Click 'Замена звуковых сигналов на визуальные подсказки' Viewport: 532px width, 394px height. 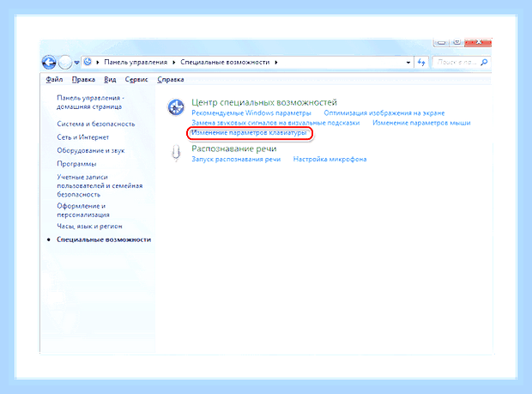275,123
